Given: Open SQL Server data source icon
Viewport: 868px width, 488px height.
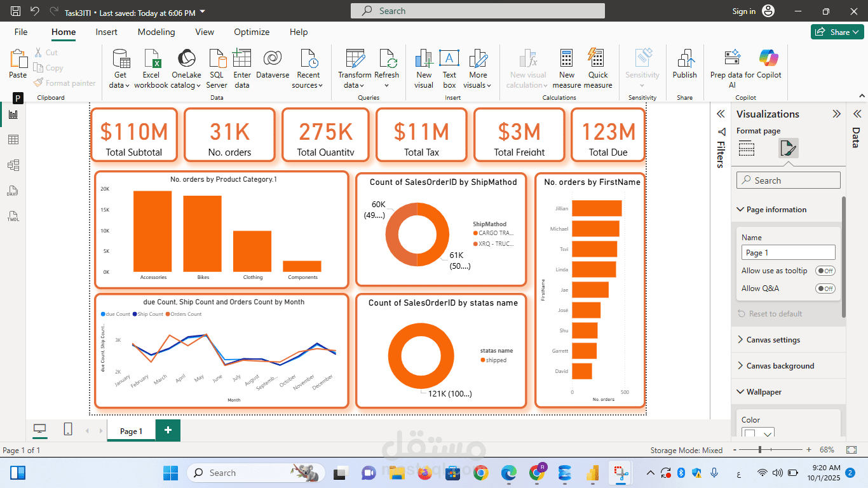Looking at the screenshot, I should (x=217, y=69).
